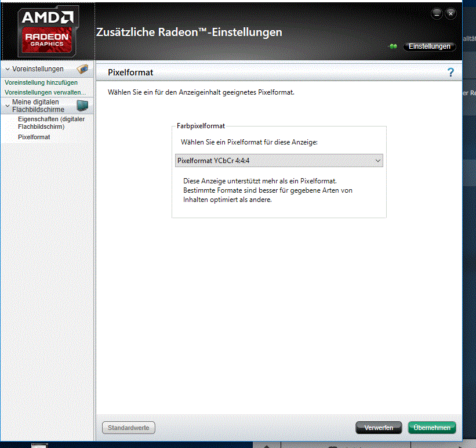Open the Einstellungen menu button
The height and width of the screenshot is (448, 476).
(x=429, y=46)
